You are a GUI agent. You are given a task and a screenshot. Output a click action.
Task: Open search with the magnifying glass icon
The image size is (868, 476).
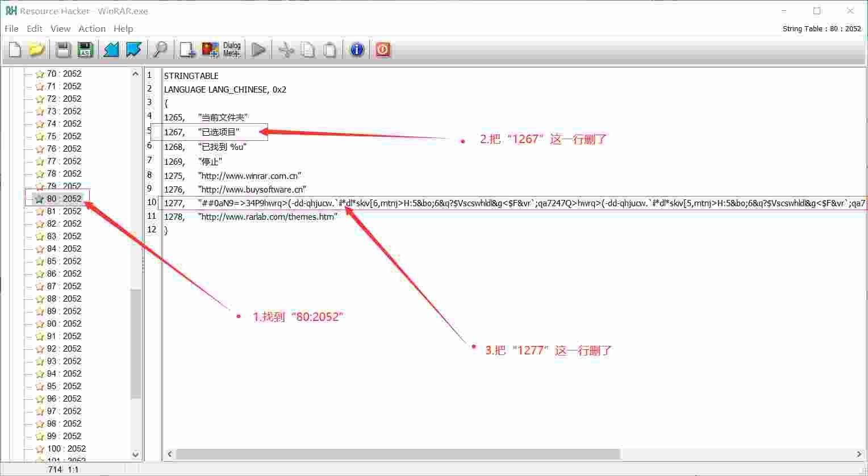coord(160,50)
